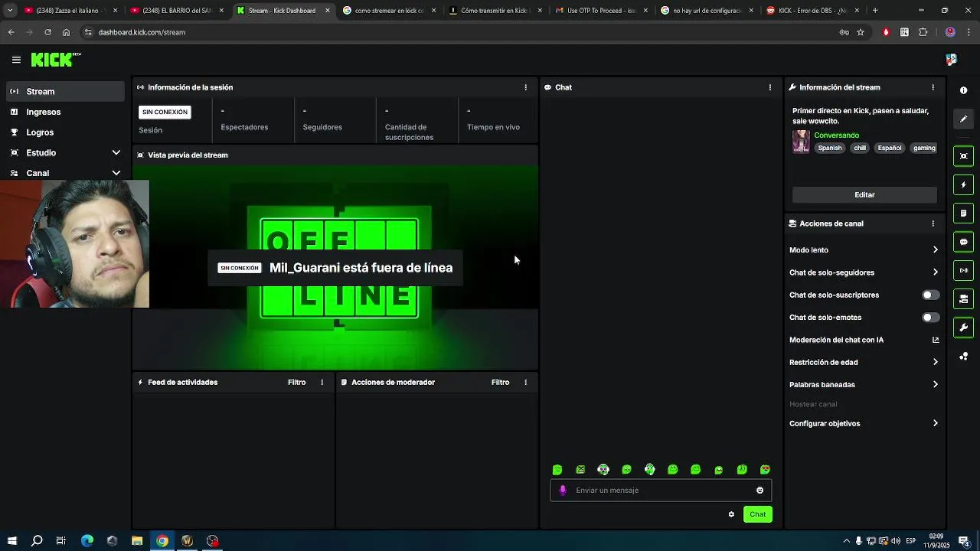
Task: Open OBS Studio from the taskbar
Action: [x=213, y=541]
